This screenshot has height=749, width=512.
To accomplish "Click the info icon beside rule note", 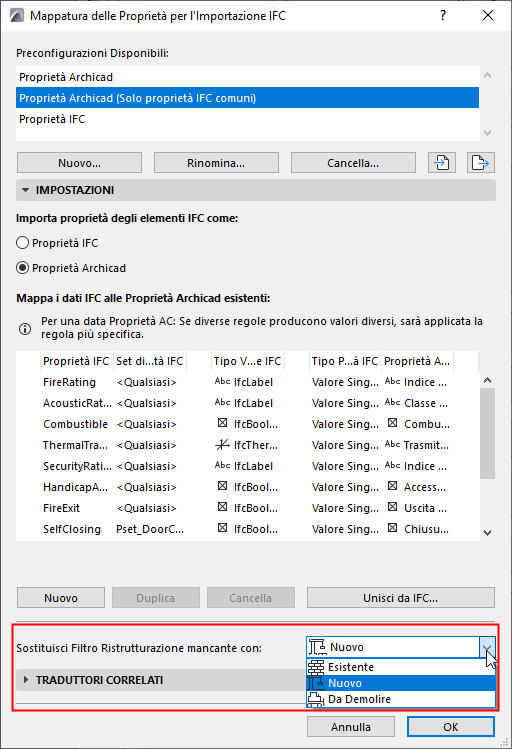I will click(25, 329).
